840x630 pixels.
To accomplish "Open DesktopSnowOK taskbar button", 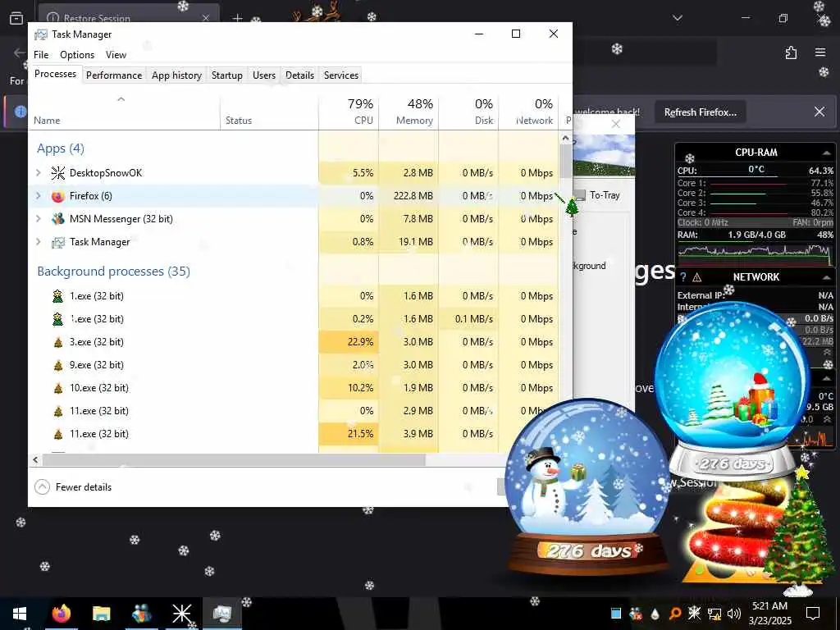I will pos(181,613).
